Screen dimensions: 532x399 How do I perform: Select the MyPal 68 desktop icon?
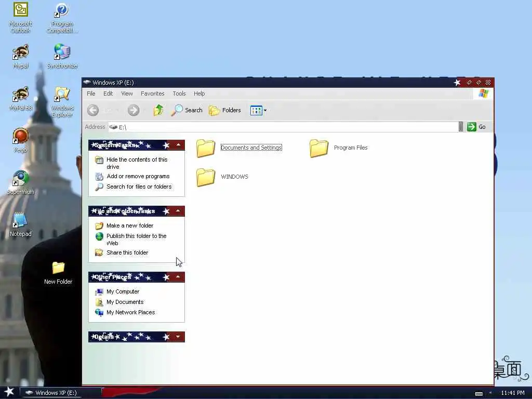pyautogui.click(x=20, y=98)
